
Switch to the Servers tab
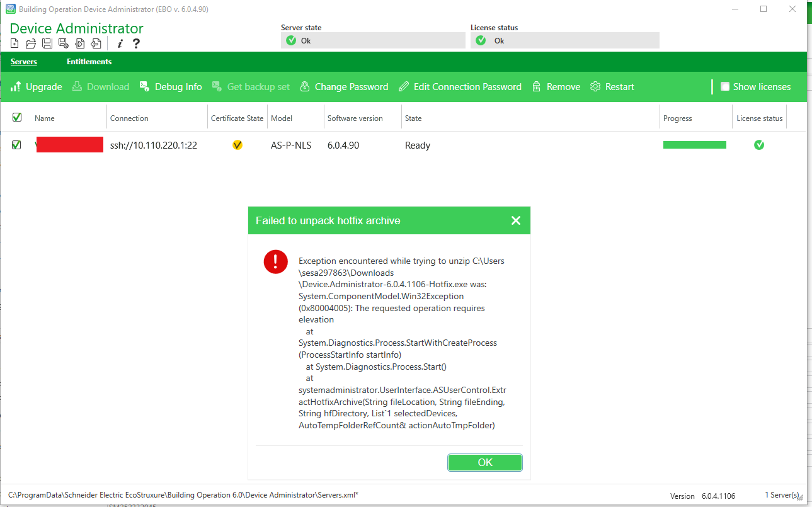[x=24, y=62]
